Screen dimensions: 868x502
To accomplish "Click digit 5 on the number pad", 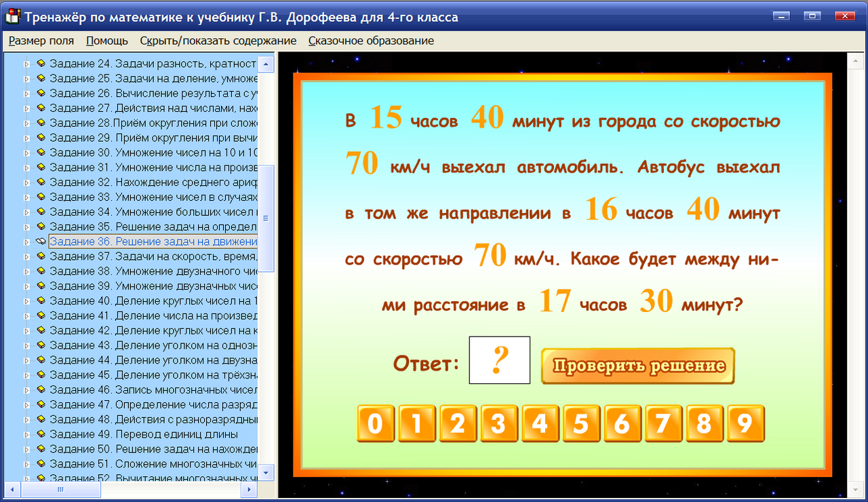I will 581,423.
